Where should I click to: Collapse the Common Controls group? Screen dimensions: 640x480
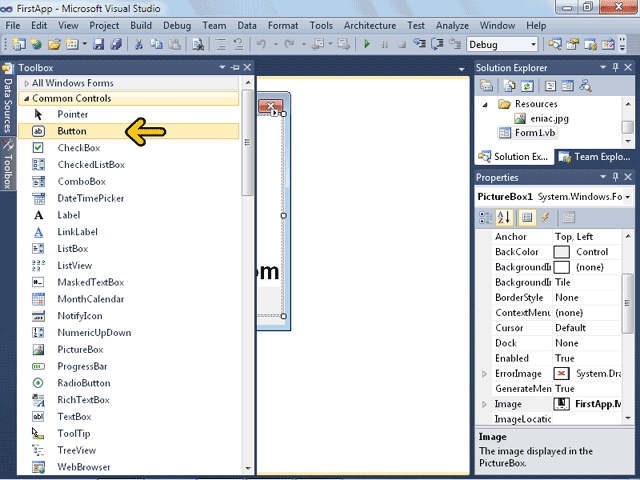[26, 99]
